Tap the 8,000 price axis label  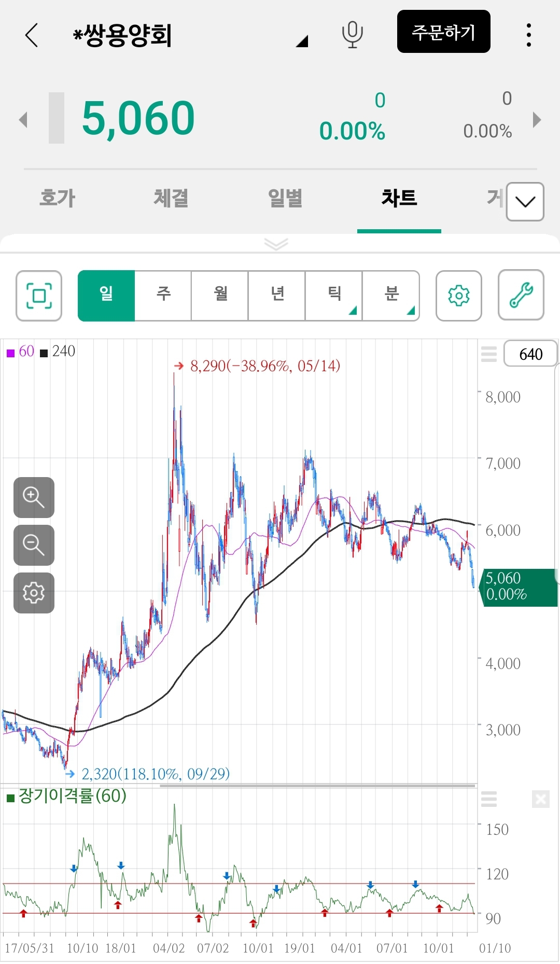point(503,397)
